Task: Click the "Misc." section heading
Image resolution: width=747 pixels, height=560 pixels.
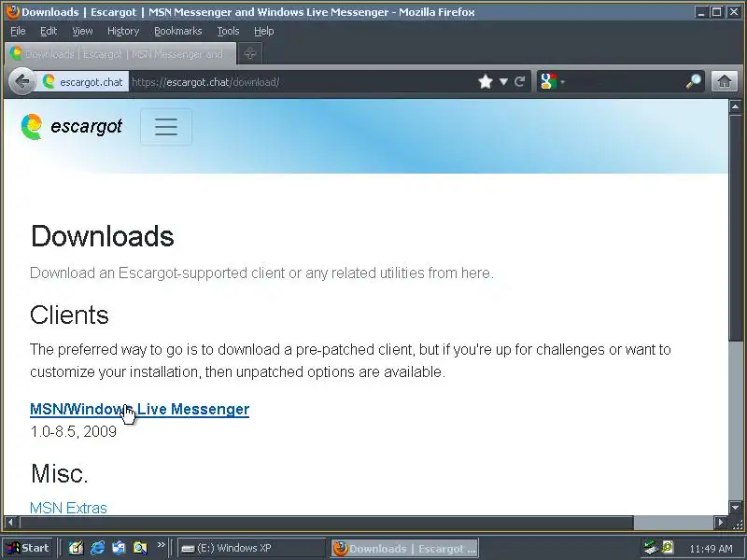Action: [60, 473]
